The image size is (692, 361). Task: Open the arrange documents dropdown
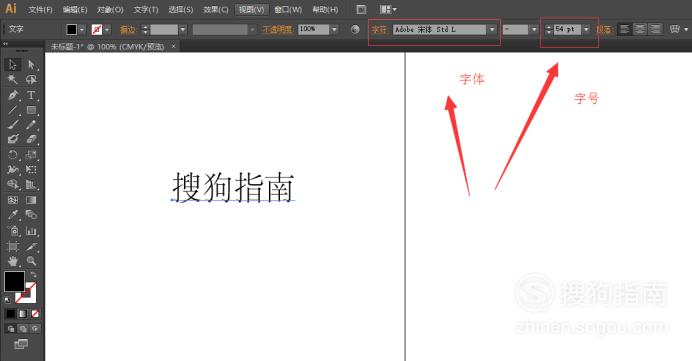click(x=388, y=9)
